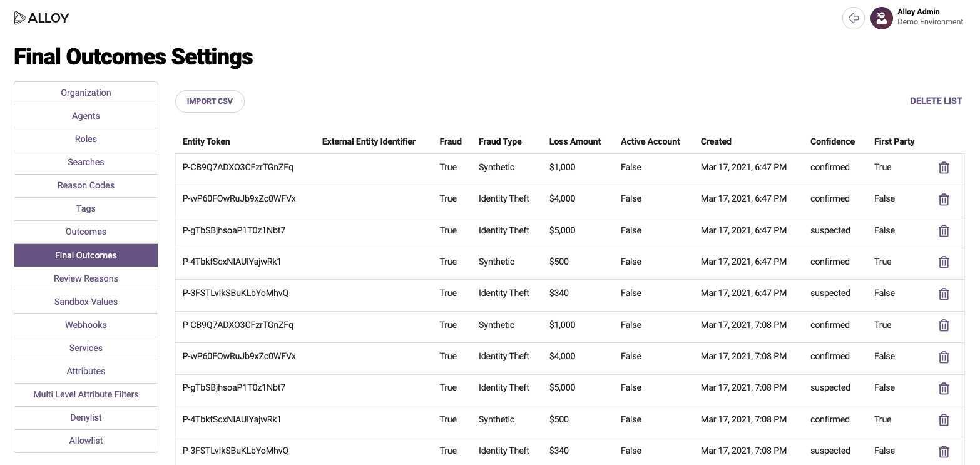Click the Alloy logo

41,18
